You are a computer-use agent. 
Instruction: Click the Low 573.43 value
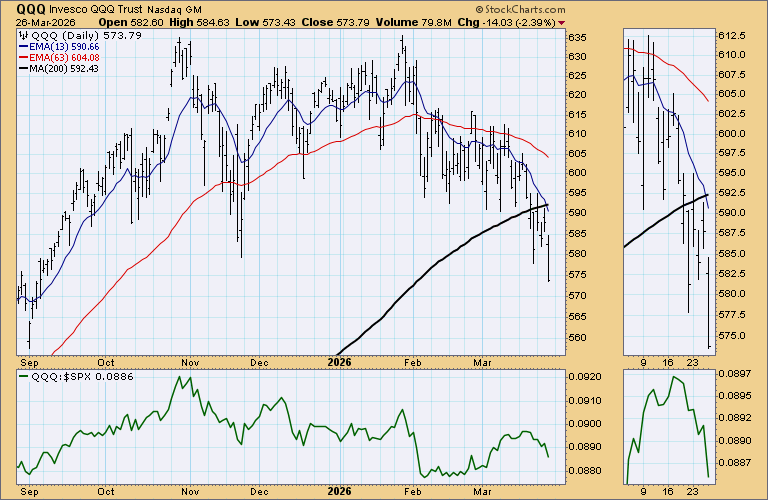265,23
